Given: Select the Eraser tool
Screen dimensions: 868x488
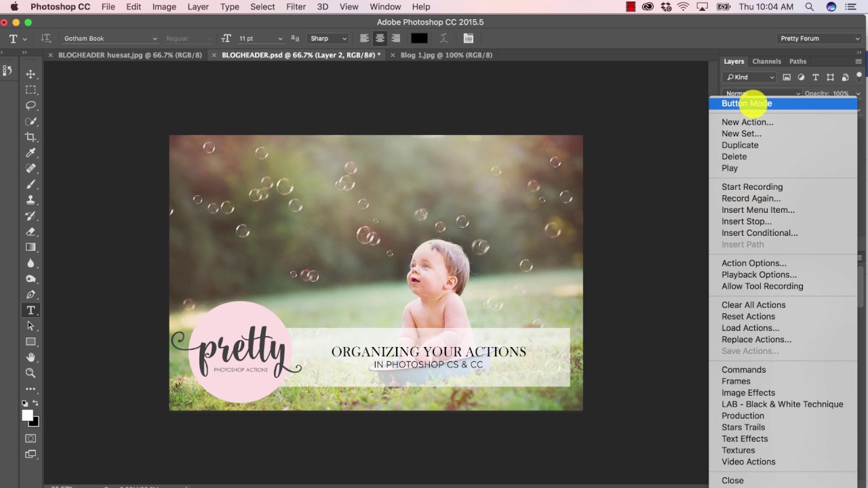Looking at the screenshot, I should 31,231.
